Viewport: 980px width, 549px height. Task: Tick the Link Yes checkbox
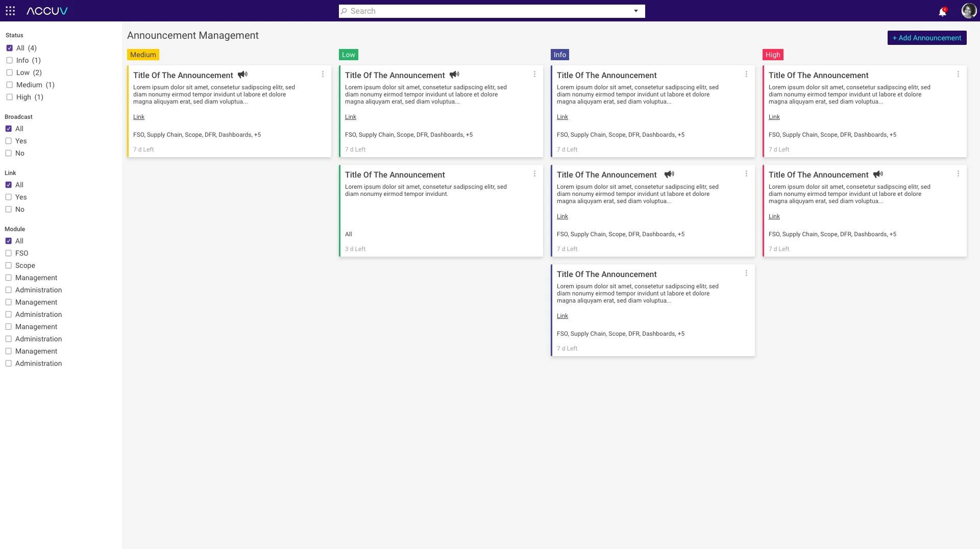(8, 197)
